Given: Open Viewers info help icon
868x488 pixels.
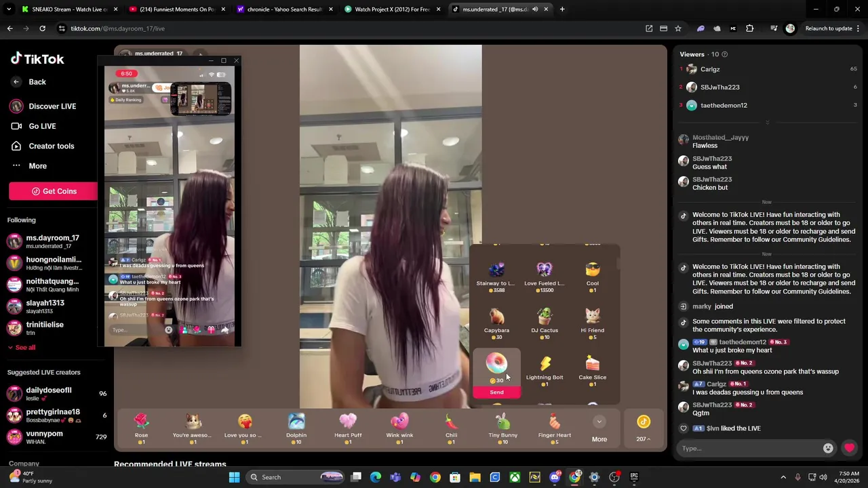Looking at the screenshot, I should pos(724,54).
